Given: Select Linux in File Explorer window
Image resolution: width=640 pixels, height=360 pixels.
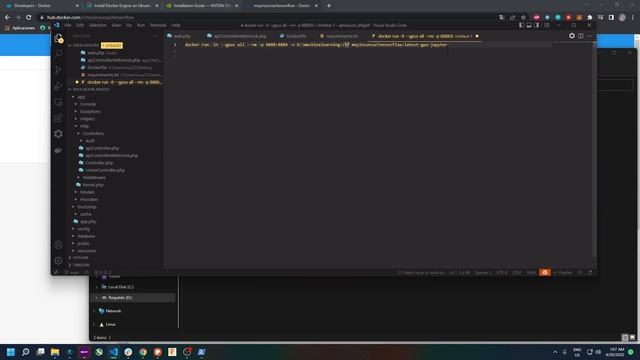Looking at the screenshot, I should click(110, 324).
